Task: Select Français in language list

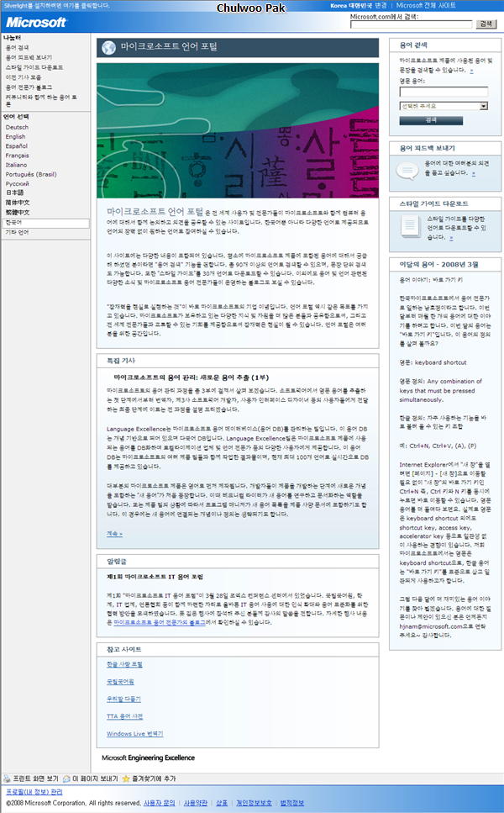Action: [x=17, y=156]
